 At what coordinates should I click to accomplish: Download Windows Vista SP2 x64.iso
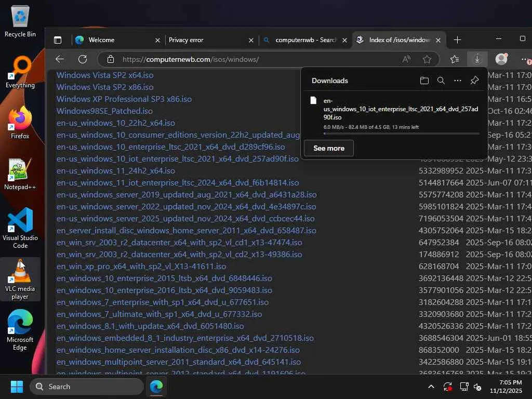click(x=105, y=75)
